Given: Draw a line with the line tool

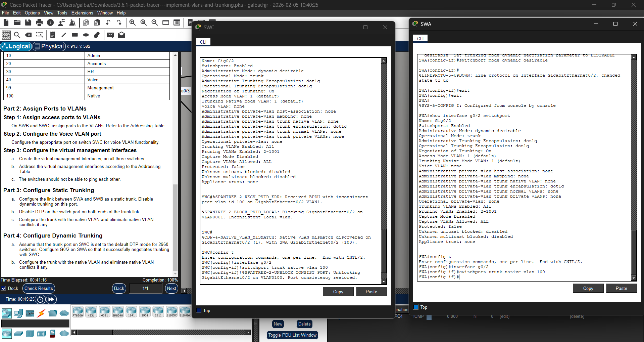Looking at the screenshot, I should [64, 35].
